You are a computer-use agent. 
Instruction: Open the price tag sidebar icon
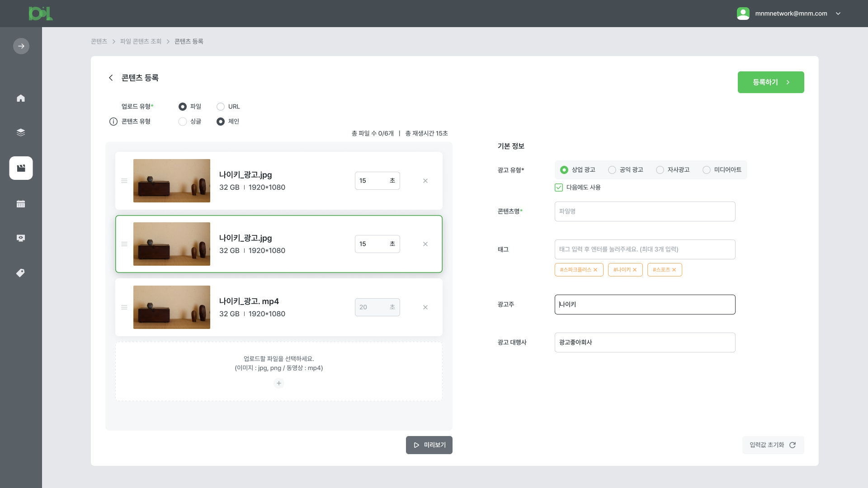click(x=21, y=273)
